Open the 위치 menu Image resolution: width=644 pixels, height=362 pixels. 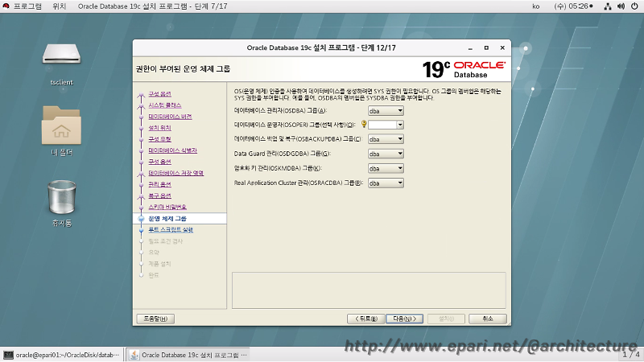pyautogui.click(x=59, y=6)
